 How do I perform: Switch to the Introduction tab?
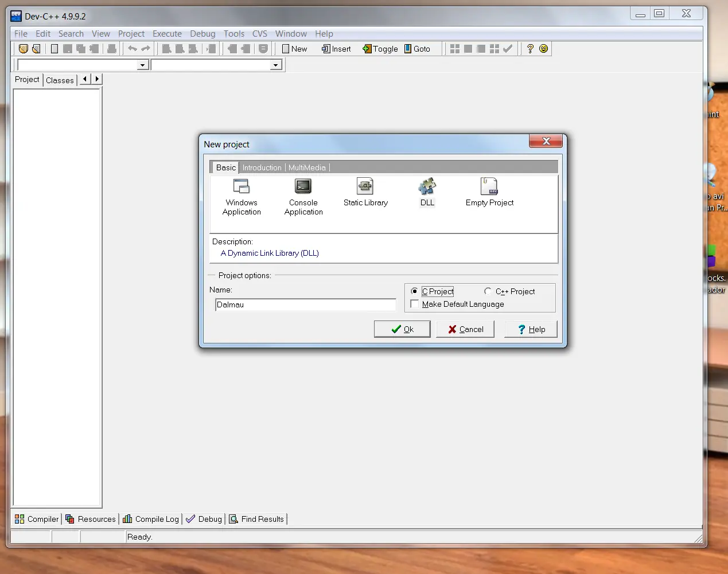pyautogui.click(x=262, y=167)
